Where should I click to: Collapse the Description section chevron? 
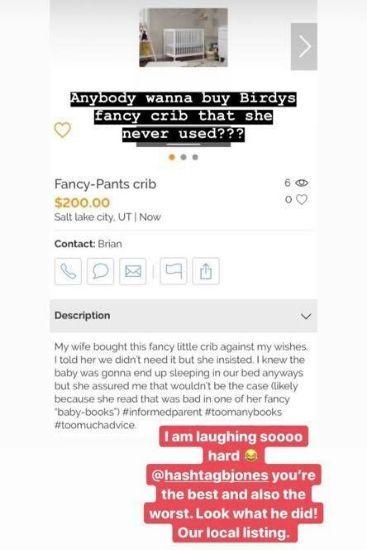point(306,316)
